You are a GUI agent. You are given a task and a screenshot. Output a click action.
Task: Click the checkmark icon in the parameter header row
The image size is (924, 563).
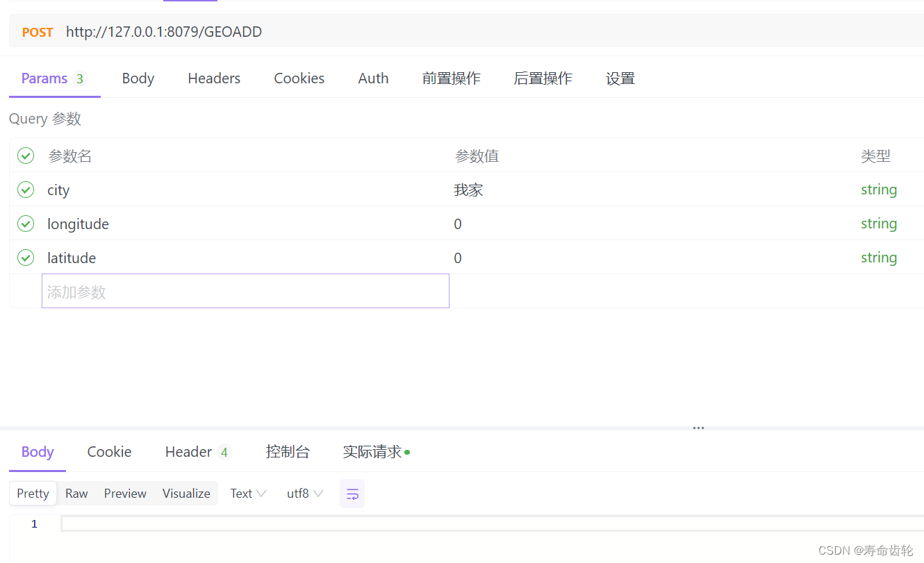pos(26,156)
